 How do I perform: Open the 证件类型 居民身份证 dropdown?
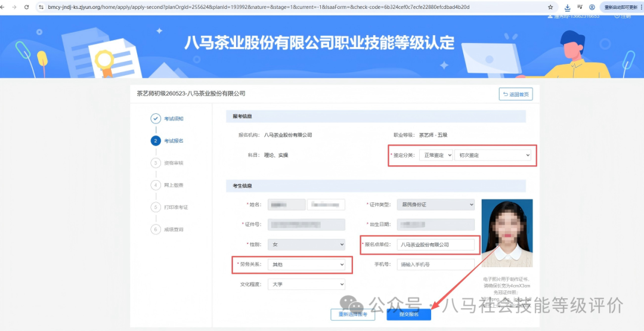pos(436,205)
